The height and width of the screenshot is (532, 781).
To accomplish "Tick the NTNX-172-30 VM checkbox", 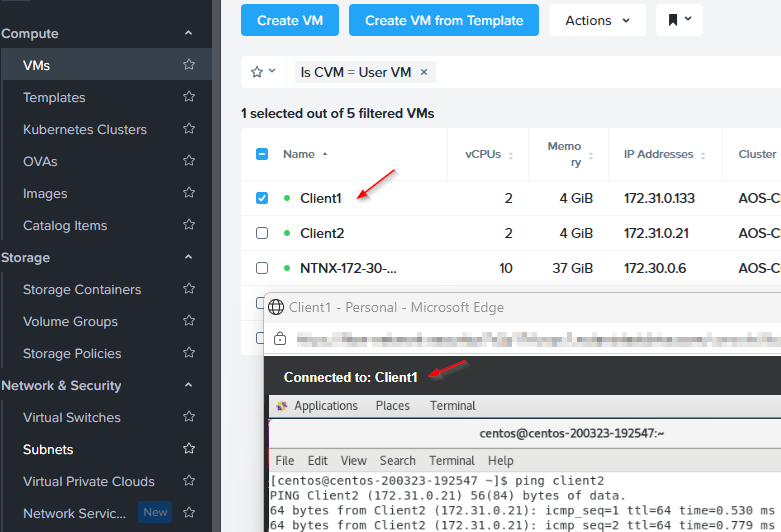I will 262,268.
